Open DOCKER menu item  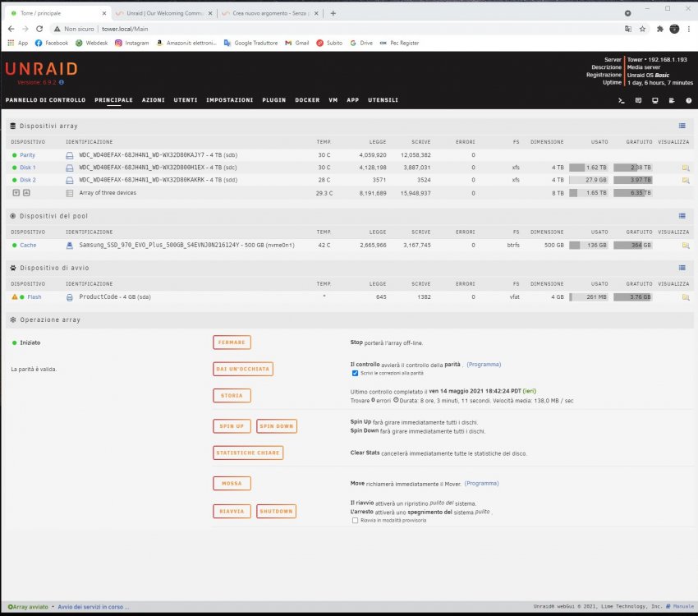point(307,100)
